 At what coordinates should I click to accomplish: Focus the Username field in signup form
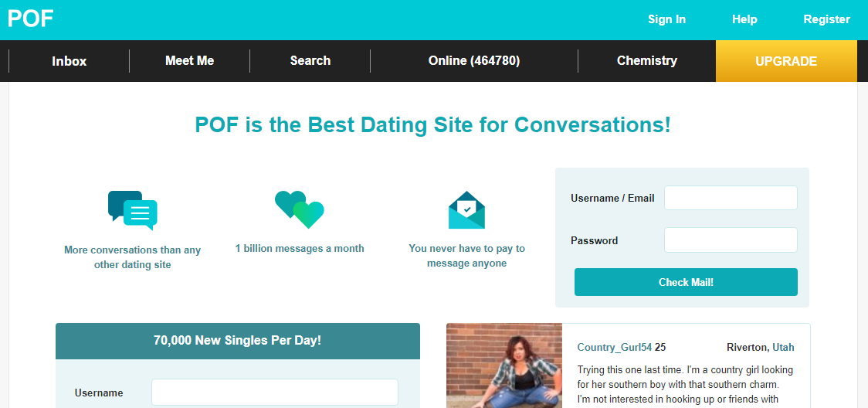[275, 392]
